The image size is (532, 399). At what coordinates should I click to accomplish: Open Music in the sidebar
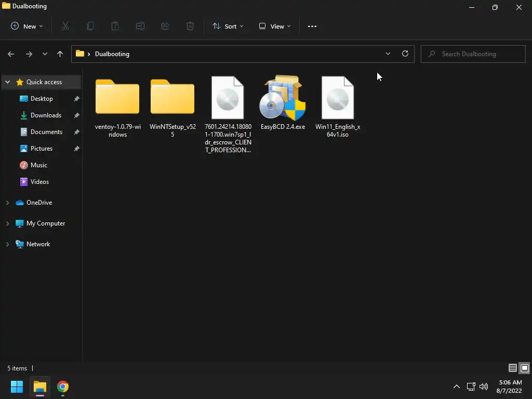pos(38,165)
